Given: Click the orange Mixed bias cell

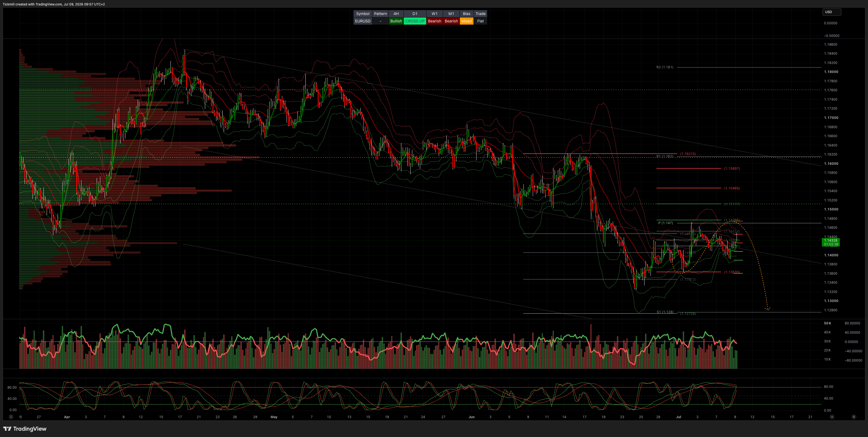Looking at the screenshot, I should (x=466, y=21).
